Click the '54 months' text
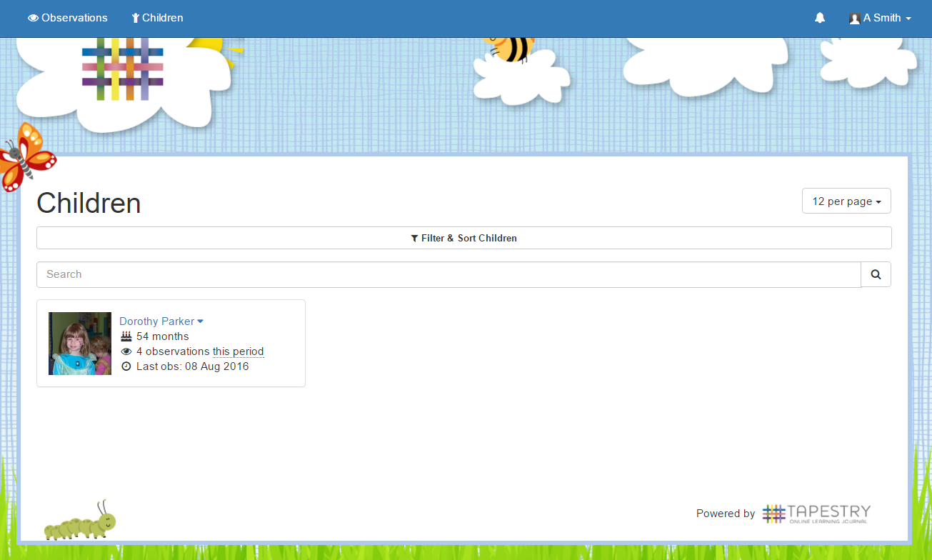Viewport: 932px width, 560px height. pos(163,336)
